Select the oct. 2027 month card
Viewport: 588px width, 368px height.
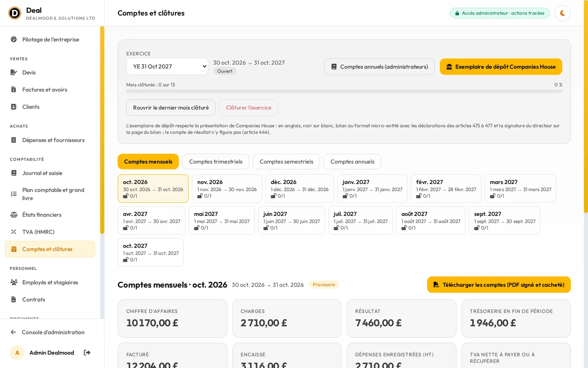[151, 252]
